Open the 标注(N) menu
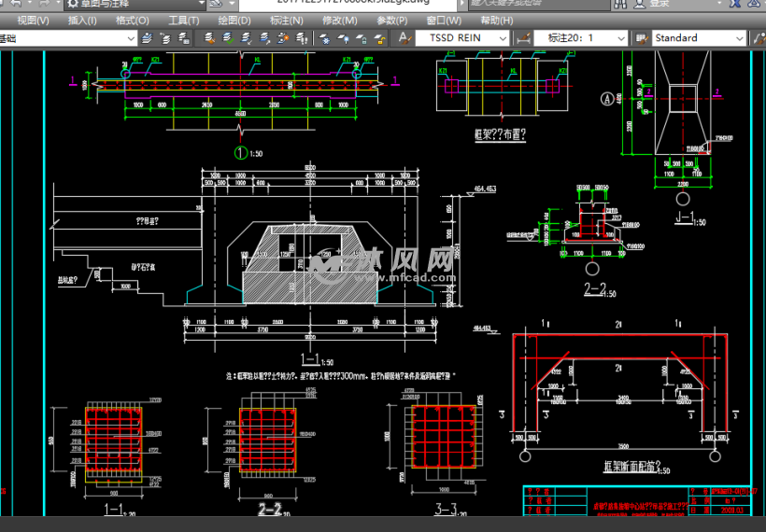The height and width of the screenshot is (532, 766). (286, 20)
